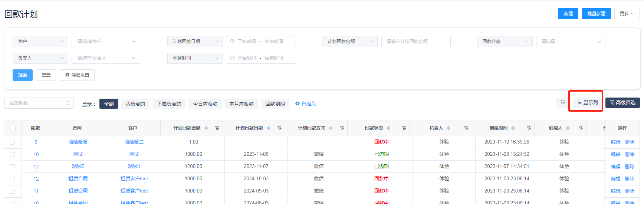Click the blue 搜索 button

23,75
